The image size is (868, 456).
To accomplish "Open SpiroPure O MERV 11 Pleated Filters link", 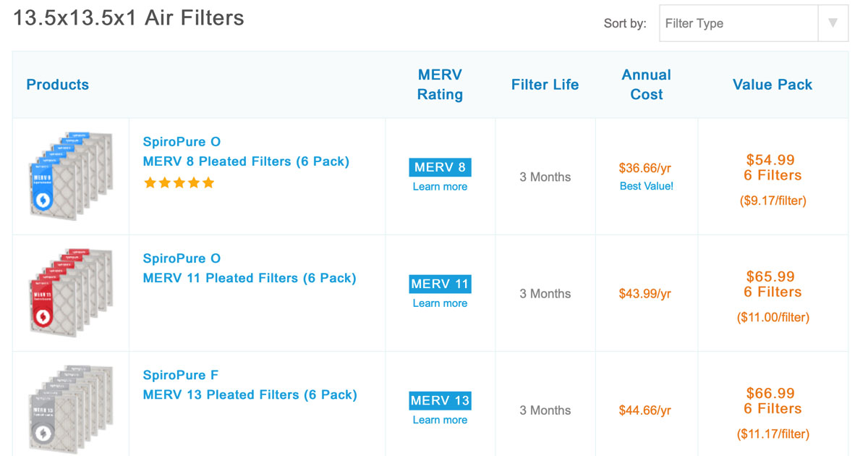I will 250,268.
